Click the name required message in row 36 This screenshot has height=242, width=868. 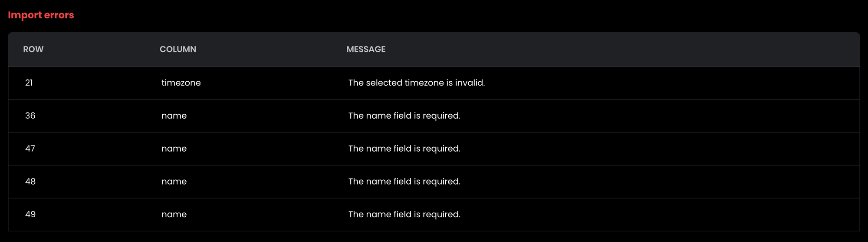[x=404, y=116]
